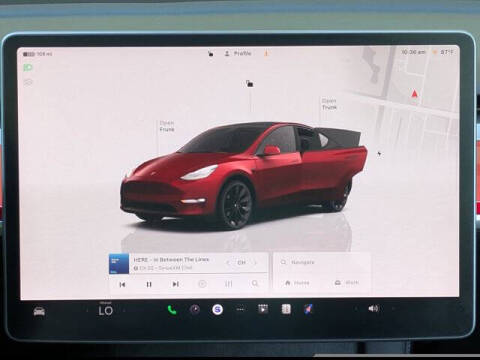Tap the charge port lightning bolt icon
Image resolution: width=480 pixels, height=360 pixels.
click(379, 154)
